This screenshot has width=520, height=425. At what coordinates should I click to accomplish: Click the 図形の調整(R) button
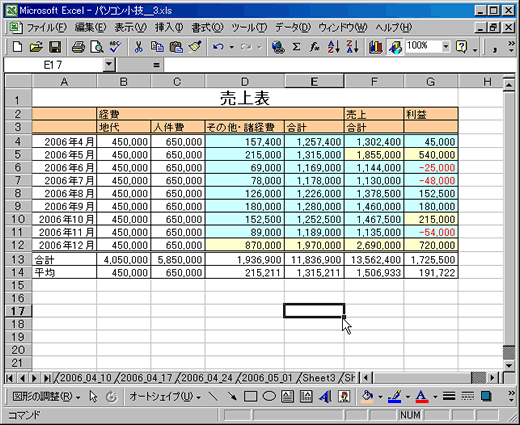click(46, 397)
